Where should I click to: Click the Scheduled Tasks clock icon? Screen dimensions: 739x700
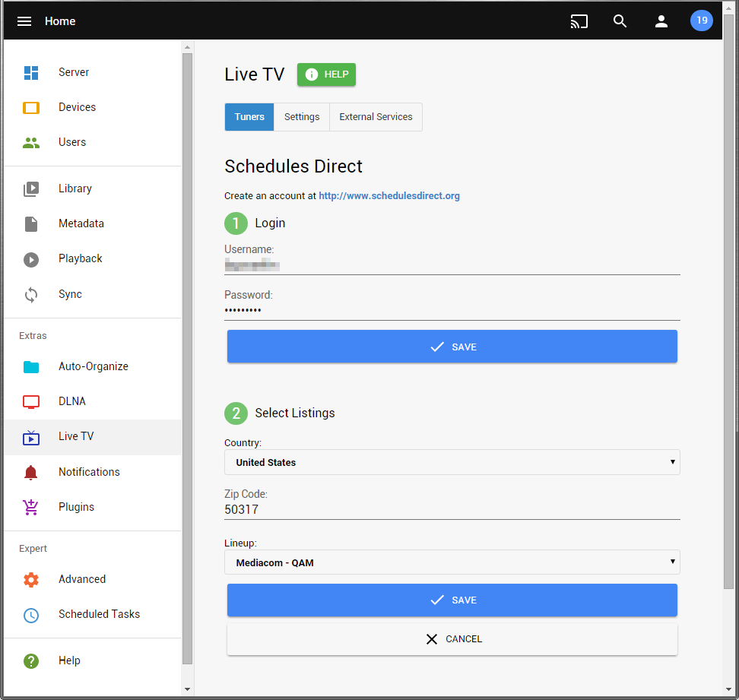(x=31, y=615)
